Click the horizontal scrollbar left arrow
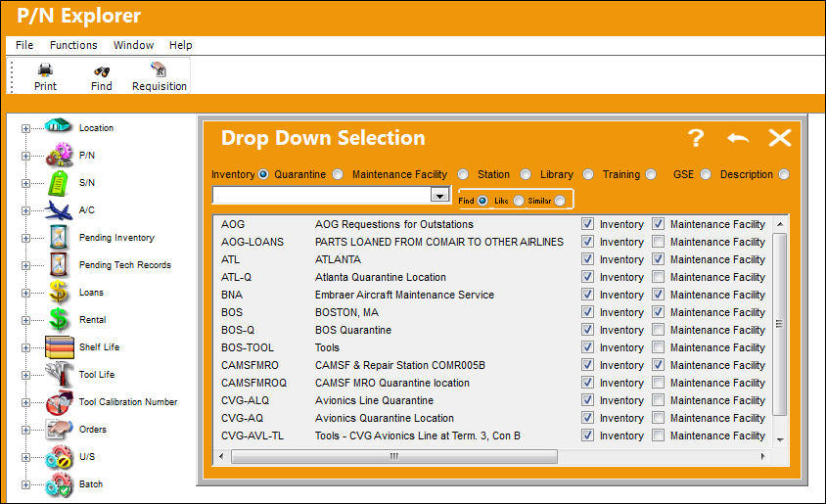The image size is (826, 504). coord(221,457)
